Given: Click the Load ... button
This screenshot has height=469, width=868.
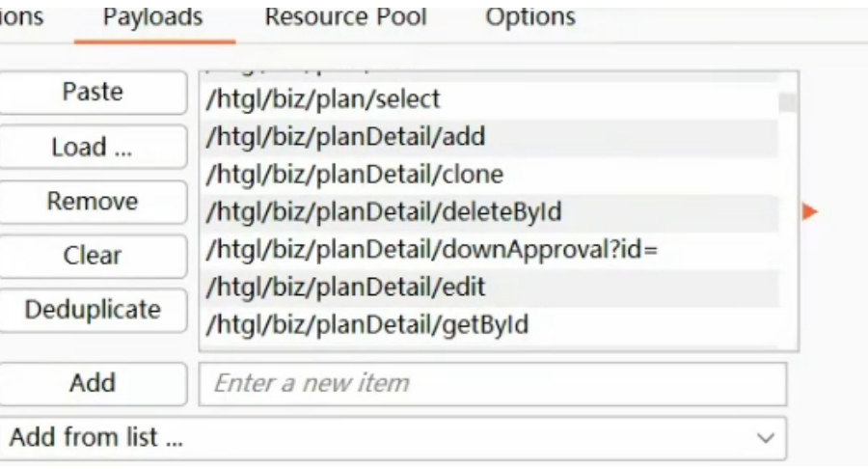Looking at the screenshot, I should [93, 148].
